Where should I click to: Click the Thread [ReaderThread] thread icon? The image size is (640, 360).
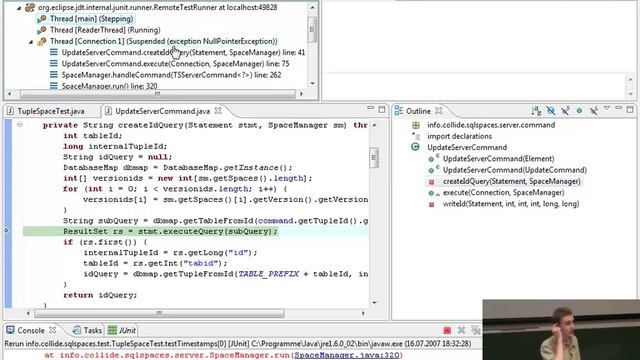click(x=42, y=30)
